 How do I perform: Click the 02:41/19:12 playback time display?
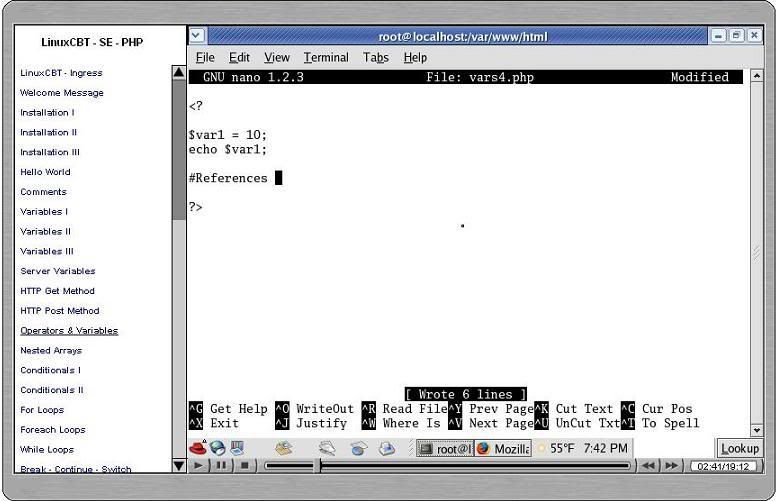point(723,466)
